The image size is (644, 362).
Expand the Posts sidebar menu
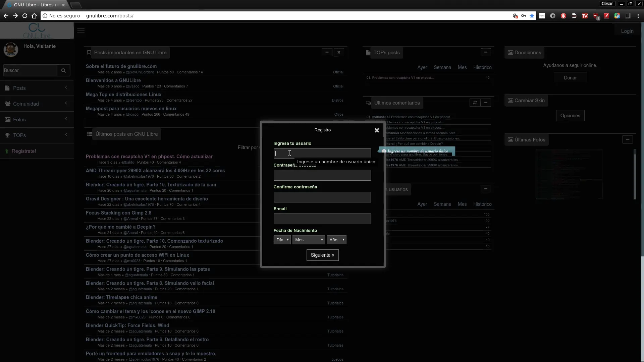coord(37,88)
